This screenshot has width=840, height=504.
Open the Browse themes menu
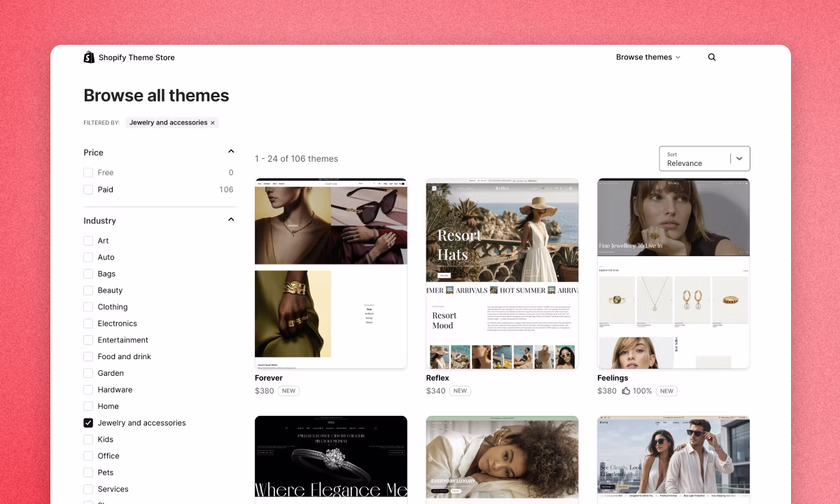(x=648, y=57)
